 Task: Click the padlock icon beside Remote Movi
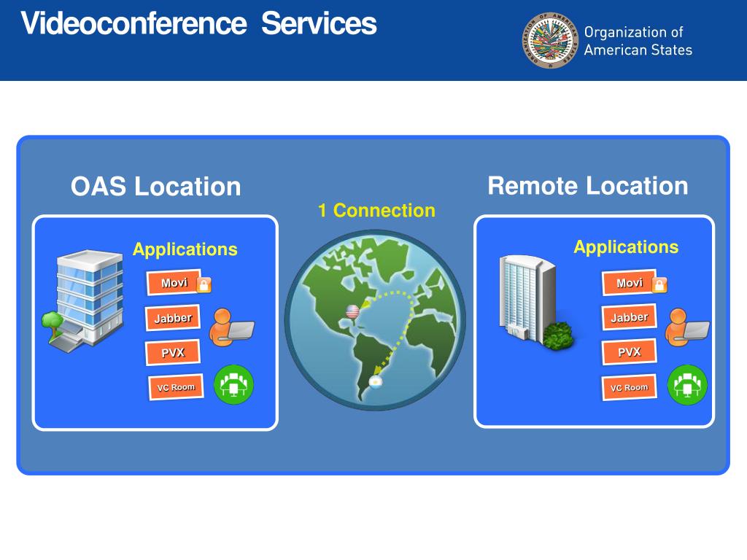click(x=659, y=284)
